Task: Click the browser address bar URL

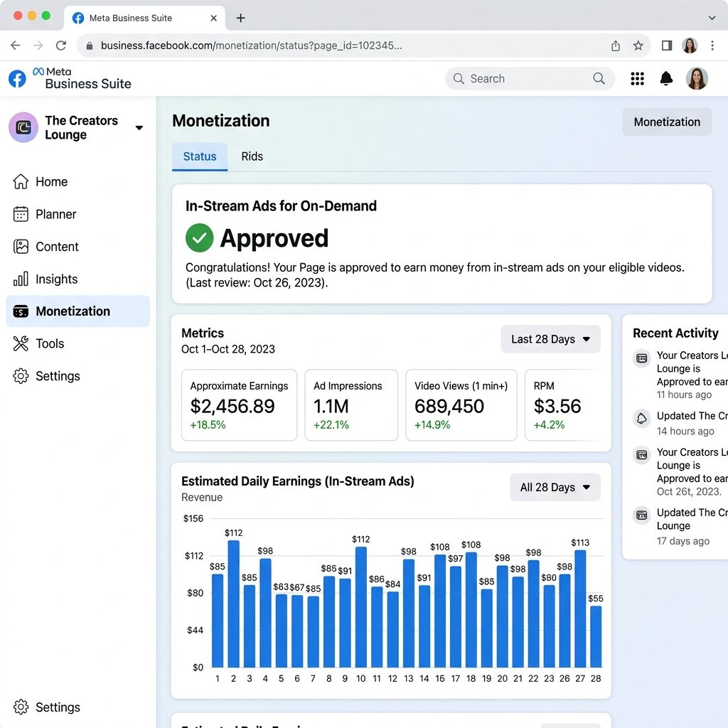Action: (251, 45)
